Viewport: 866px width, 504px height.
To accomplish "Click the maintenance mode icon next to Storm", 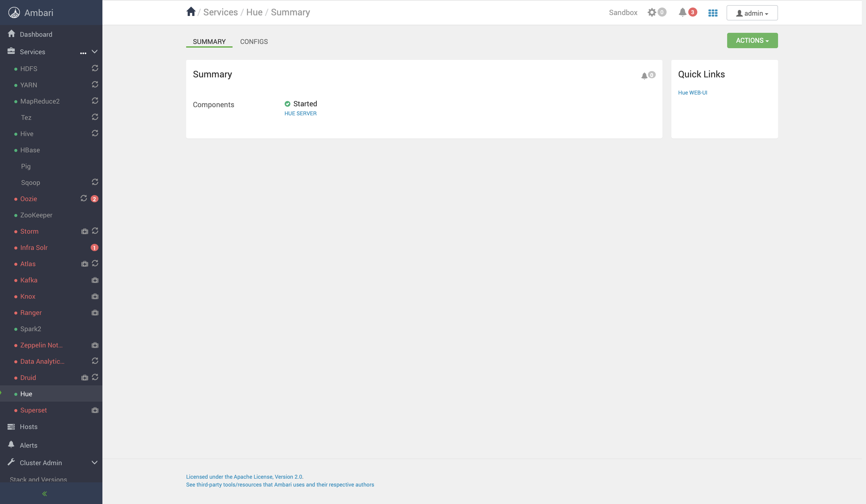I will (85, 231).
